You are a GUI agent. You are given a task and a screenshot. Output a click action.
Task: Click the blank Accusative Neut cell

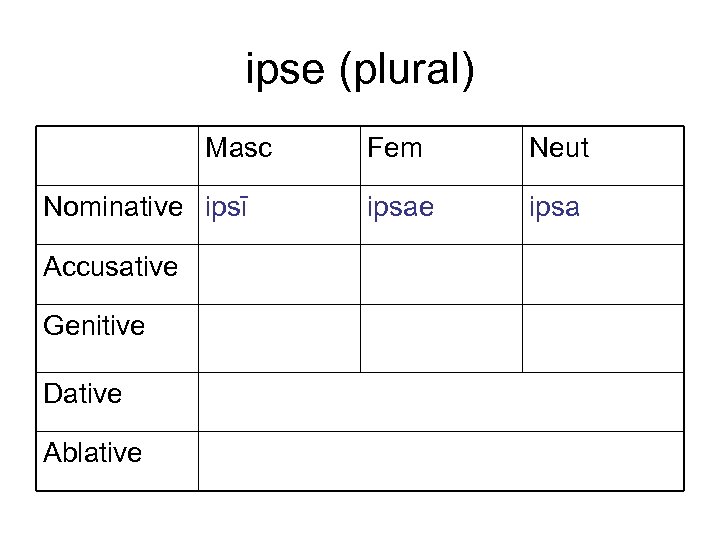[603, 274]
